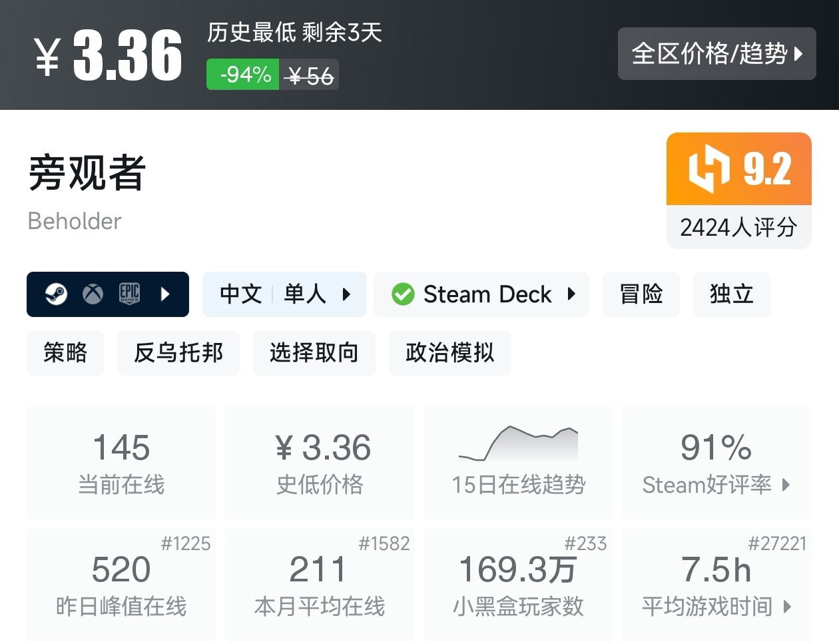Click the Steam platform icon
Viewport: 839px width, 644px height.
click(x=56, y=294)
